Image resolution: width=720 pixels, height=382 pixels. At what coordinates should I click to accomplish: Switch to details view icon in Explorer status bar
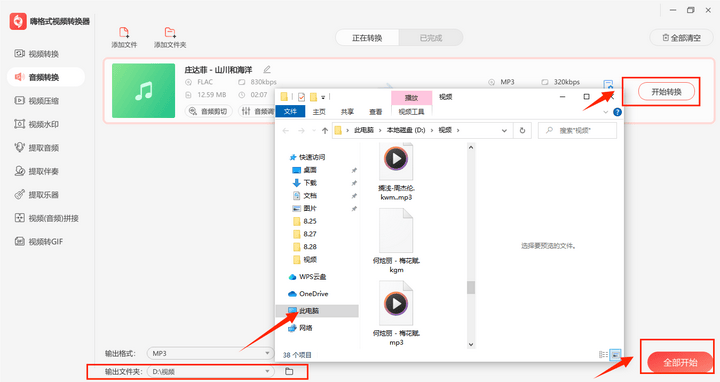pos(603,354)
